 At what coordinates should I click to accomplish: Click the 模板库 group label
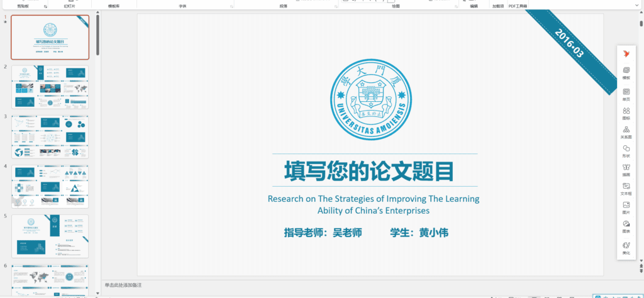114,6
